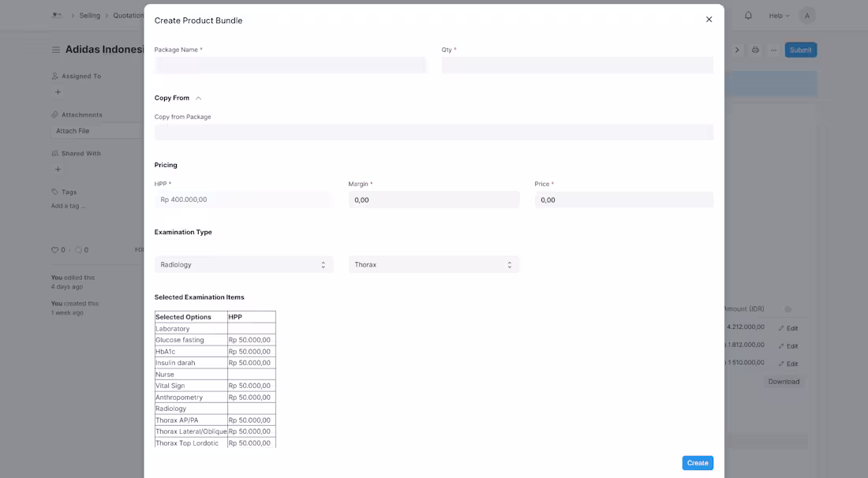This screenshot has height=478, width=868.
Task: Open the Help menu
Action: click(x=777, y=15)
